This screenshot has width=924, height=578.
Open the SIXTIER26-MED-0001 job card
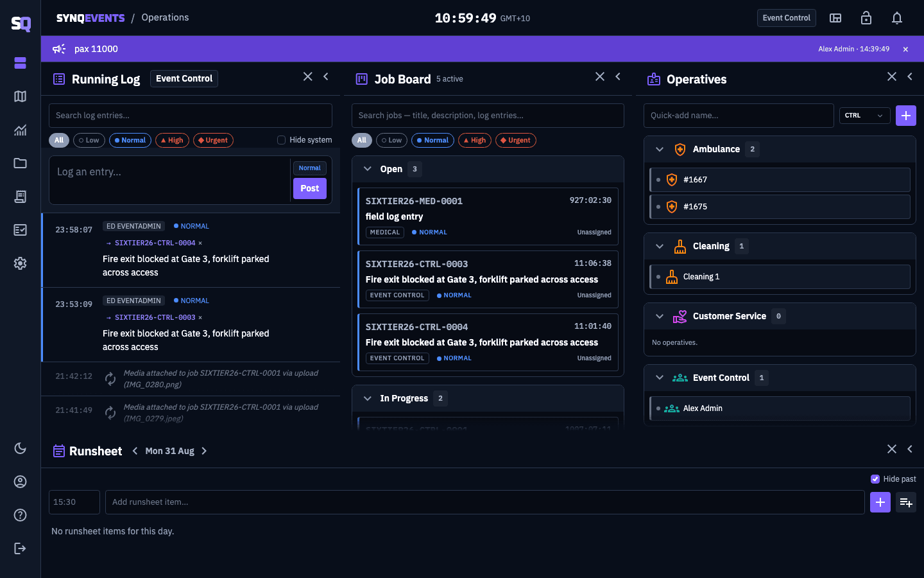click(x=488, y=216)
